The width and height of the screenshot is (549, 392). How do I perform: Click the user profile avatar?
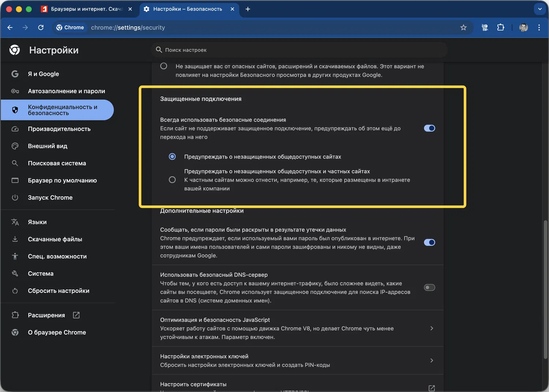[523, 27]
